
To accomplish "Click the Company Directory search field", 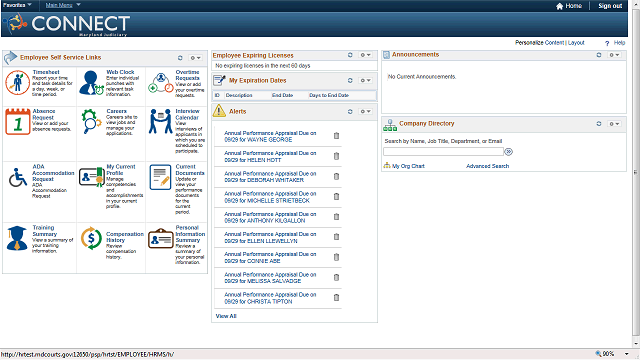I will (x=443, y=151).
